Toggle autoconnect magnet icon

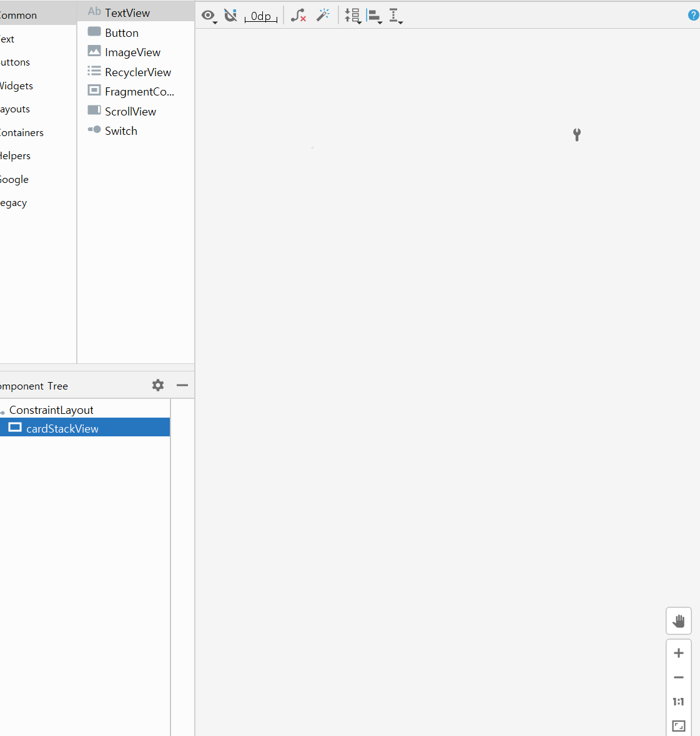[x=230, y=16]
